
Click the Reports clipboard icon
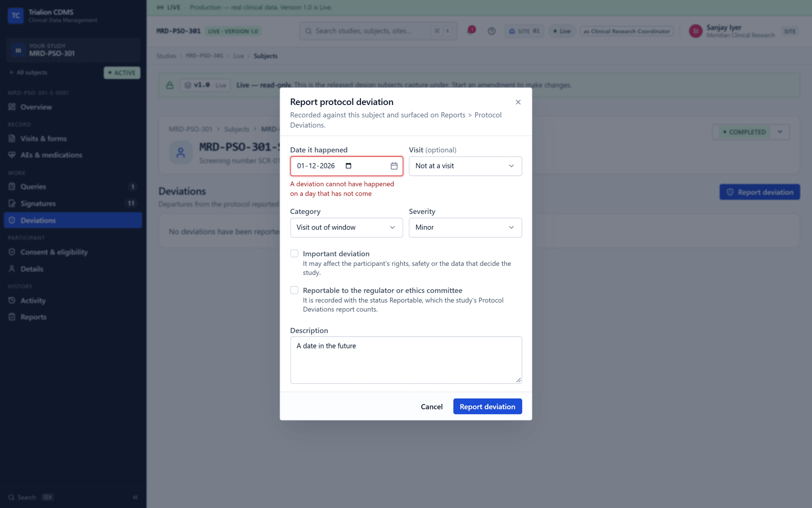12,317
